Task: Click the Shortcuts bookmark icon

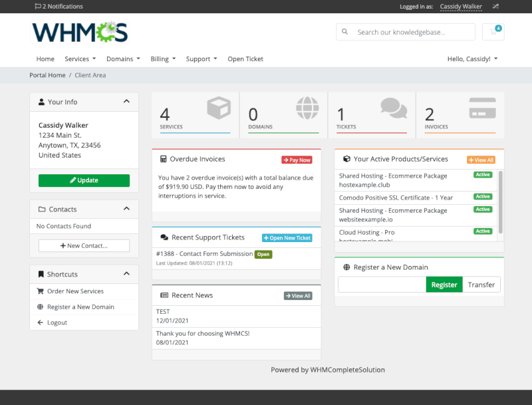Action: [41, 274]
